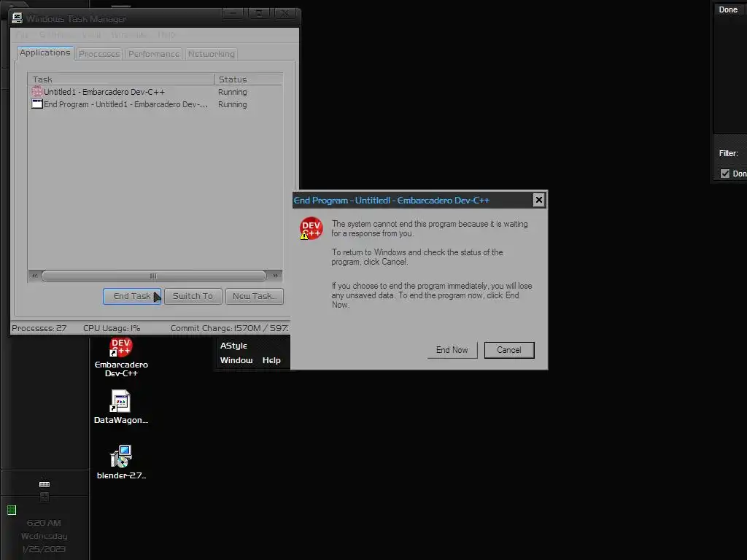Viewport: 747px width, 560px height.
Task: Click the task list scroll-right arrow
Action: 275,276
